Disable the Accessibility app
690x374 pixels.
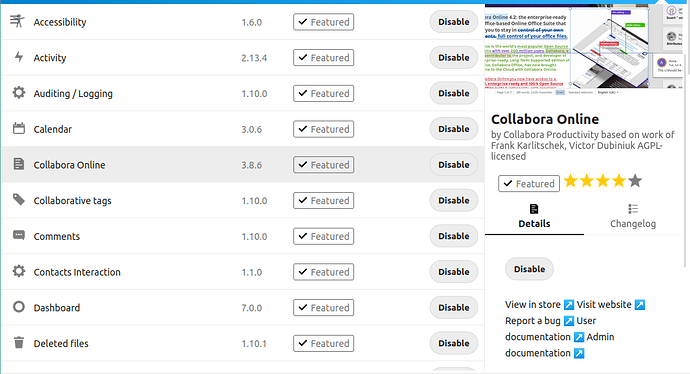pos(454,22)
